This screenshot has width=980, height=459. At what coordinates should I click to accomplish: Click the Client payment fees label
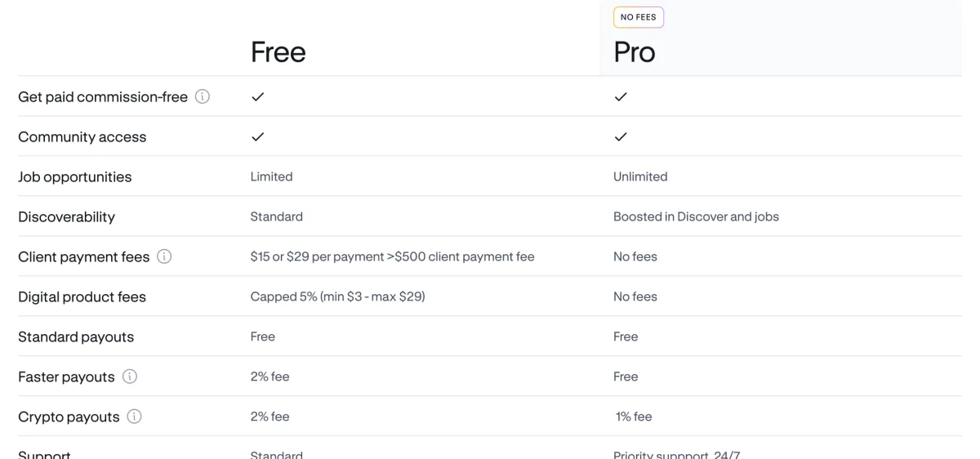[84, 256]
